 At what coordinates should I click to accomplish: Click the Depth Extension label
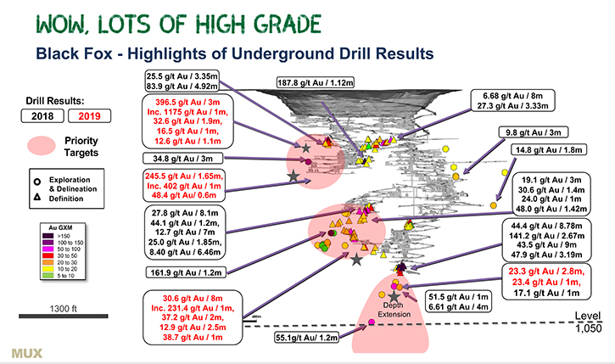(x=394, y=310)
